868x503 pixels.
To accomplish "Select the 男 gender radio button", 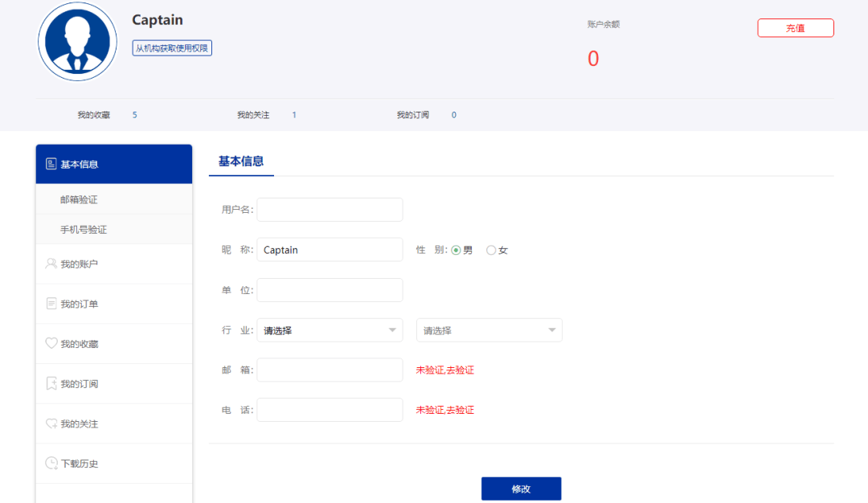I will tap(456, 250).
